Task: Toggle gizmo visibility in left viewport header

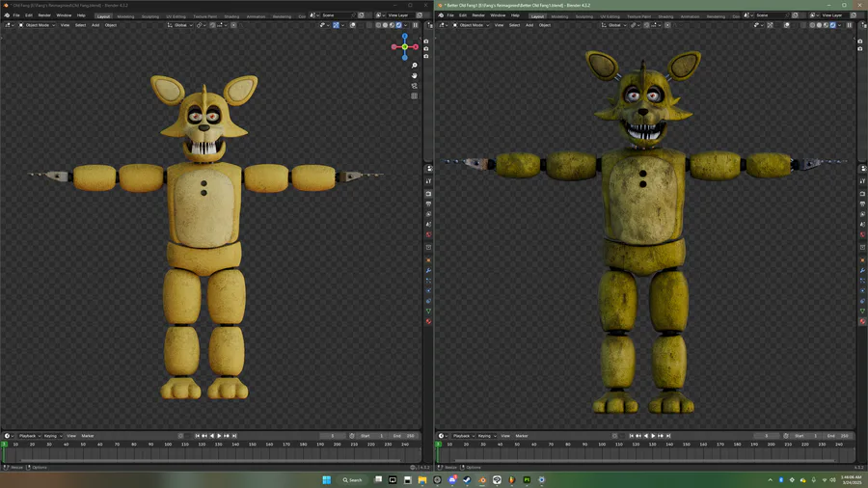Action: (336, 25)
